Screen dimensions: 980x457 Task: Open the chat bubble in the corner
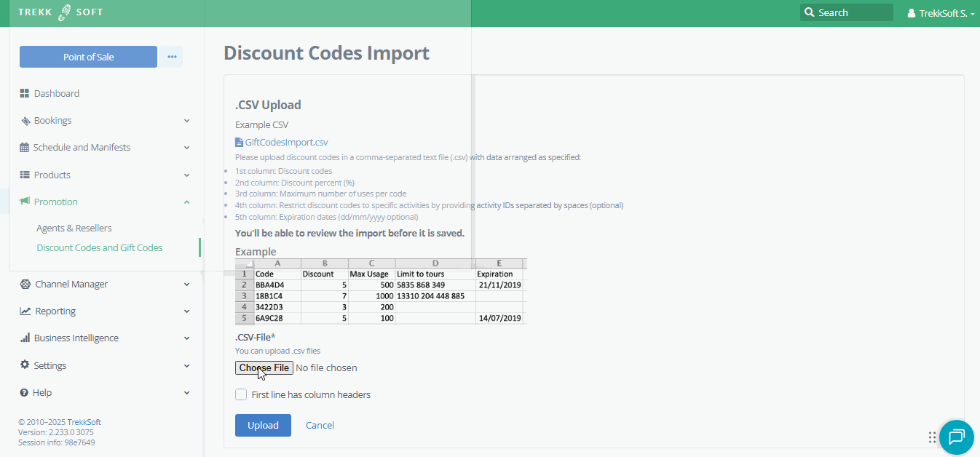pyautogui.click(x=956, y=437)
